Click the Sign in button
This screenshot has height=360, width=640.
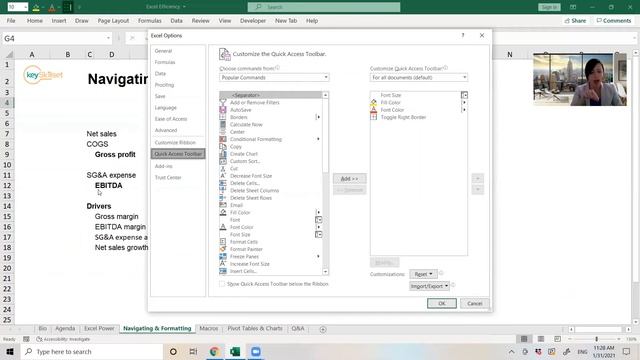pos(549,7)
